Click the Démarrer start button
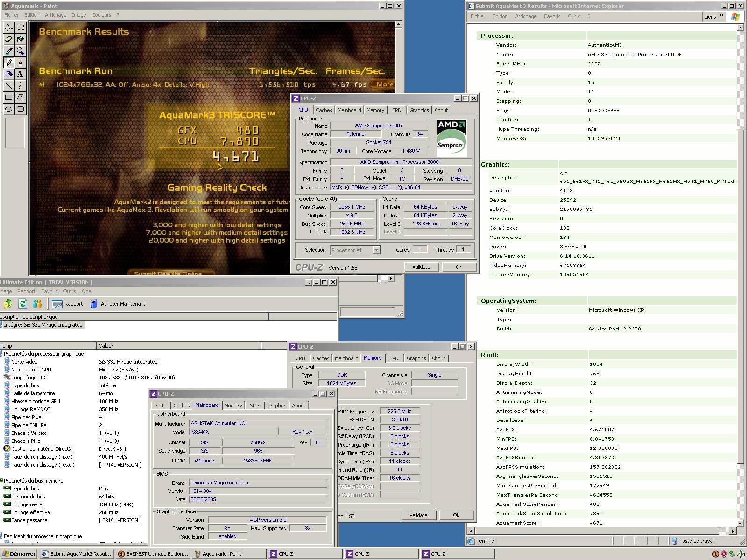The height and width of the screenshot is (560, 747). click(x=19, y=554)
